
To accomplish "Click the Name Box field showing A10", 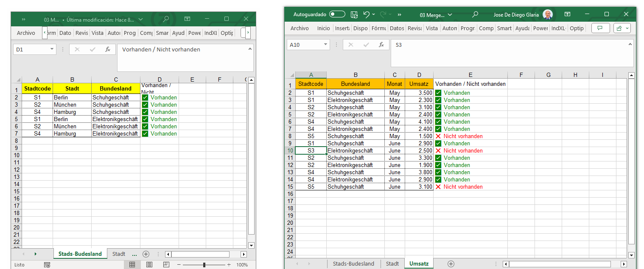I will tap(305, 45).
